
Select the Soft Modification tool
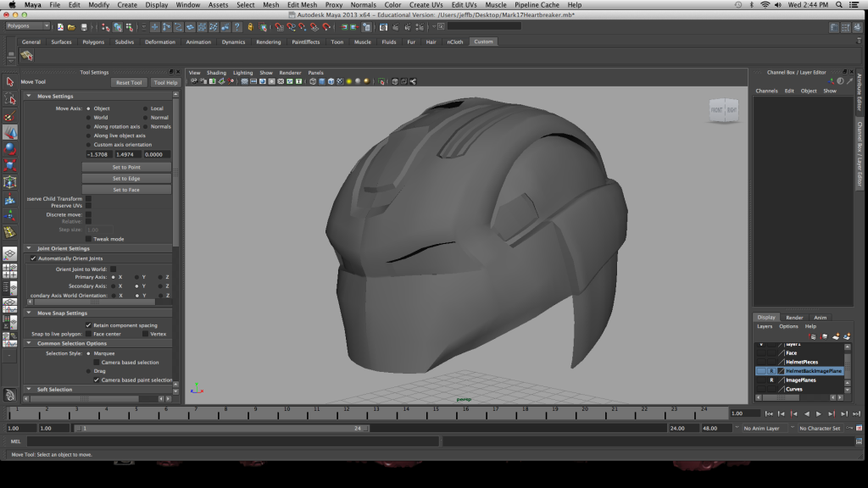pos(10,199)
